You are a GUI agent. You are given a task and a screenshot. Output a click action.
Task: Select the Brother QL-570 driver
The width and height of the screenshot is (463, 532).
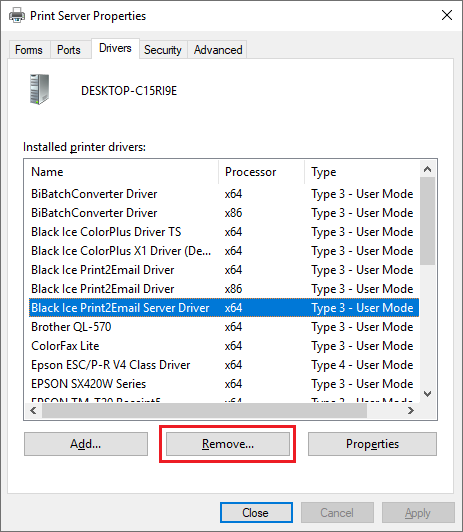tap(224, 327)
